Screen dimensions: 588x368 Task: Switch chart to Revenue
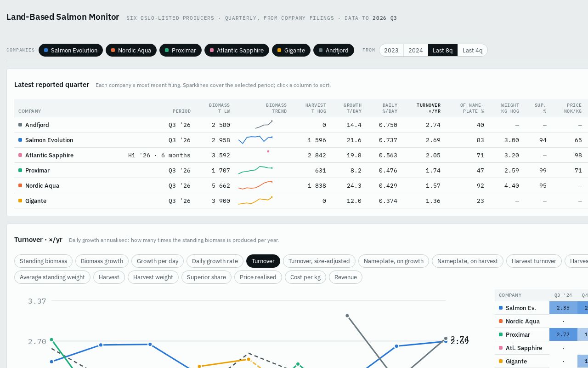click(345, 277)
